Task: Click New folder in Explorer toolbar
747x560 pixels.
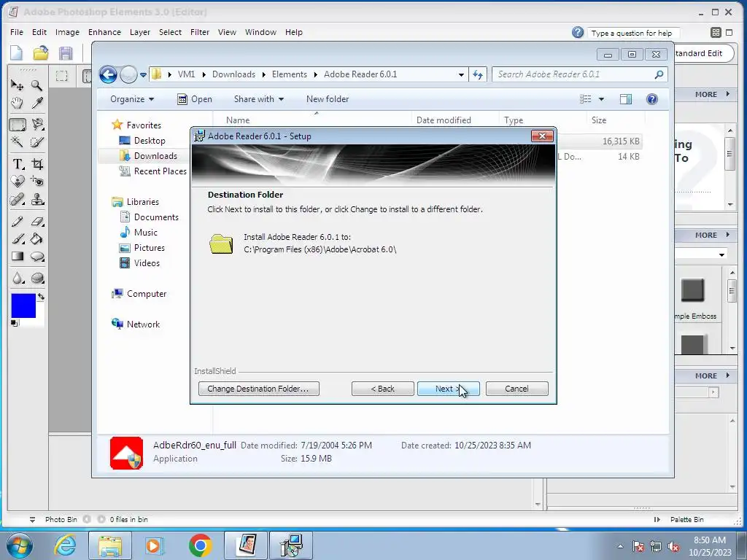Action: tap(328, 99)
